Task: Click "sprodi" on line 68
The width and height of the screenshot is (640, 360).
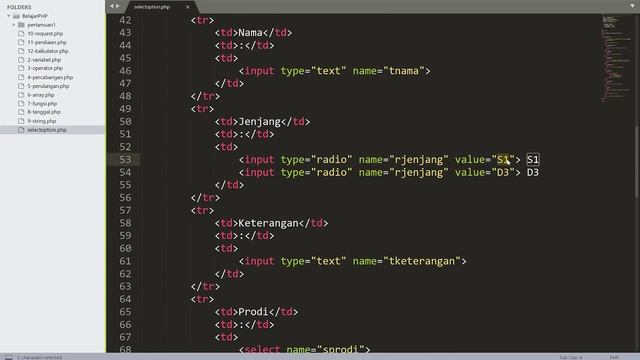Action: [x=340, y=350]
